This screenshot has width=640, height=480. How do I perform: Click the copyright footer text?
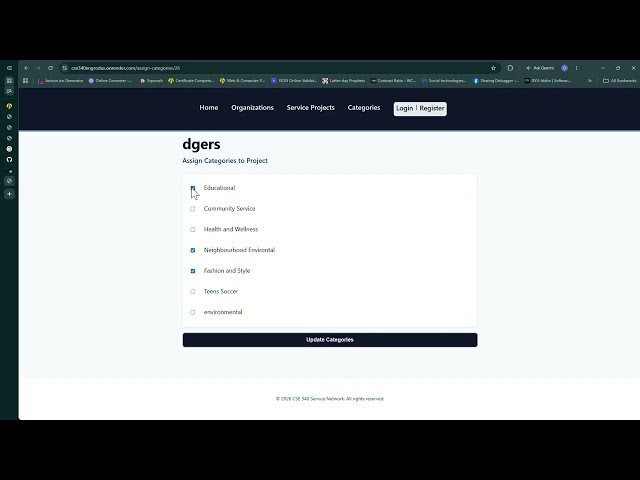pyautogui.click(x=330, y=399)
